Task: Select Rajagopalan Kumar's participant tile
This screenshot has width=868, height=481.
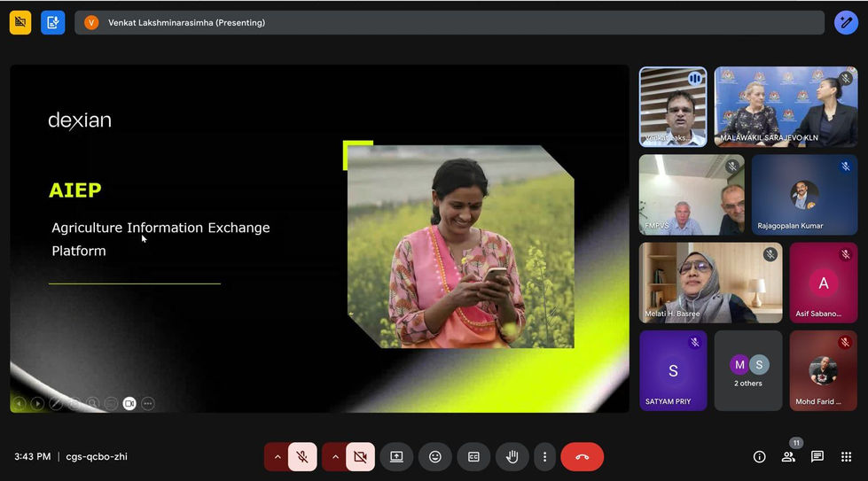Action: [804, 195]
